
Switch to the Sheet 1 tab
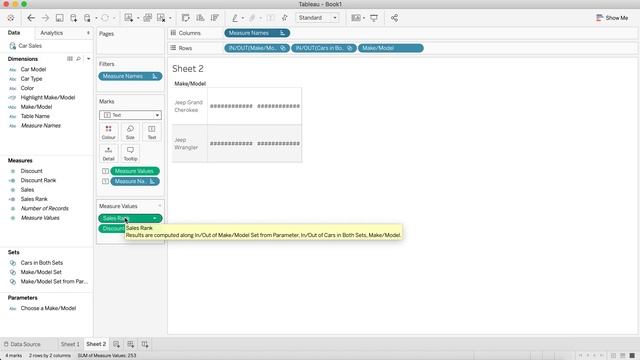pyautogui.click(x=70, y=344)
